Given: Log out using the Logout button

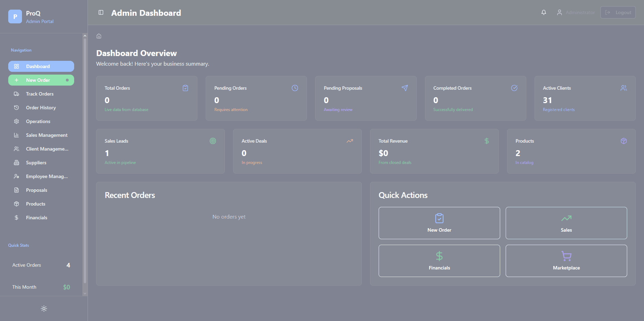Looking at the screenshot, I should tap(618, 12).
